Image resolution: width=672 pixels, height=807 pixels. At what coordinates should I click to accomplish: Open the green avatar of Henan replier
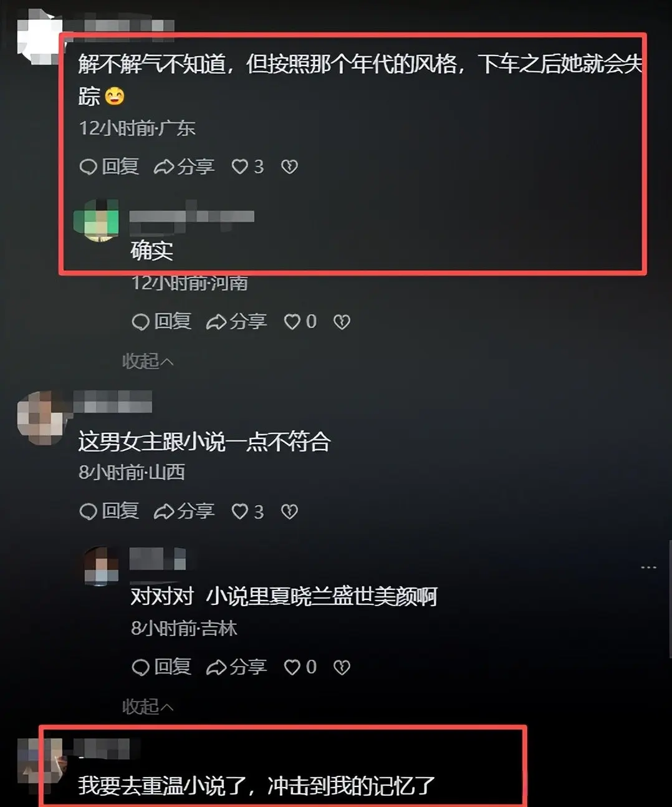tap(97, 221)
